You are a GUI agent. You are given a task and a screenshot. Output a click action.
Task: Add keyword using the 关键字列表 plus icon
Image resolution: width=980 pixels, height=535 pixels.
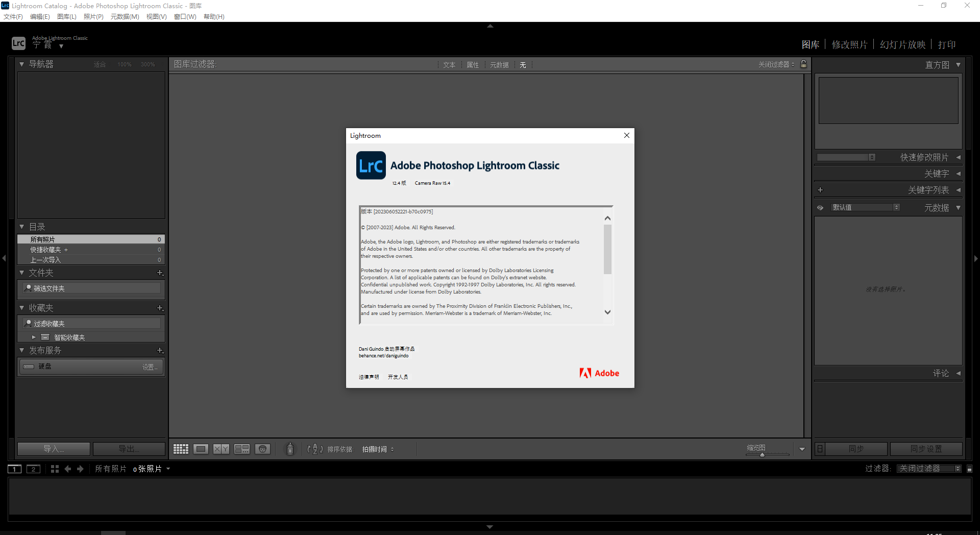click(820, 190)
